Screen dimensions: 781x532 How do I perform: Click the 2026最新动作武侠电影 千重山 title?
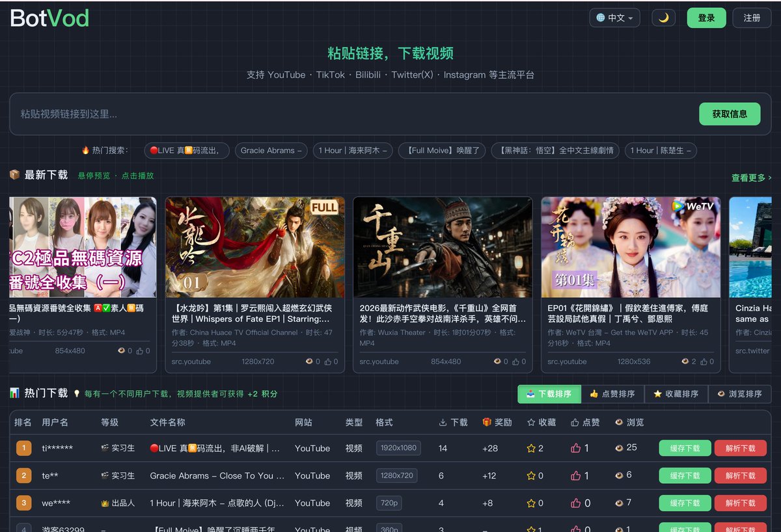443,313
